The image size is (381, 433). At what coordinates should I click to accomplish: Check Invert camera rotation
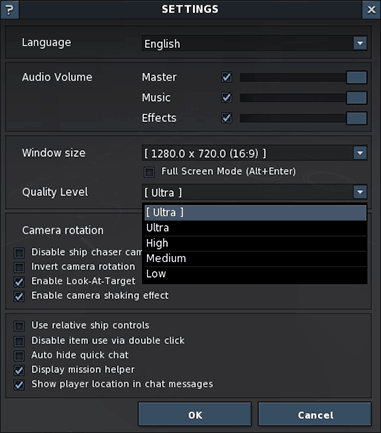pyautogui.click(x=19, y=267)
